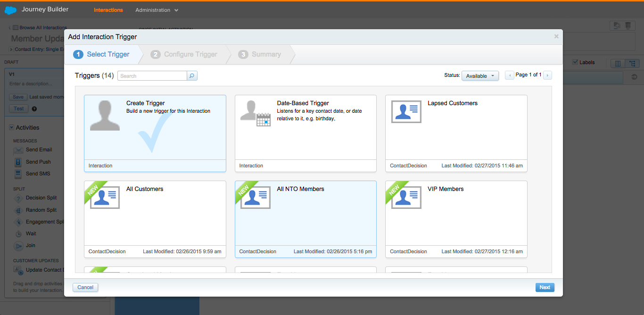644x315 pixels.
Task: Click Last Modified 02/27/2015 11:46 am text
Action: tap(482, 166)
